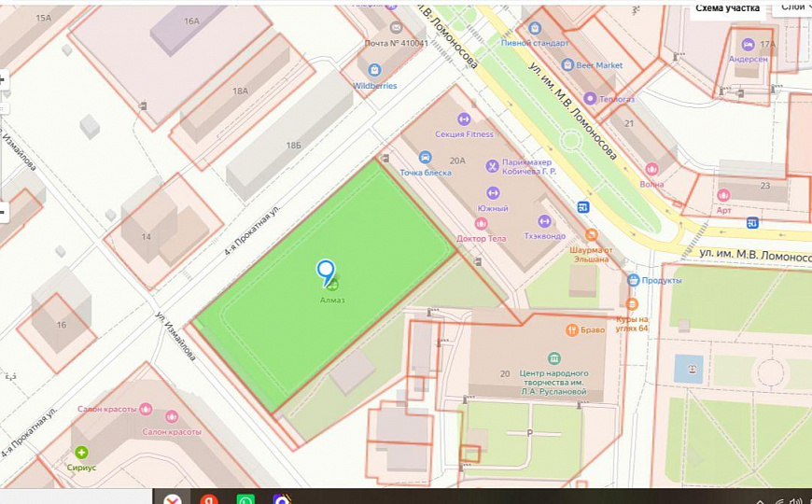Screen dimensions: 812x504
Task: Open the Арт pink marker icon
Action: (x=723, y=195)
